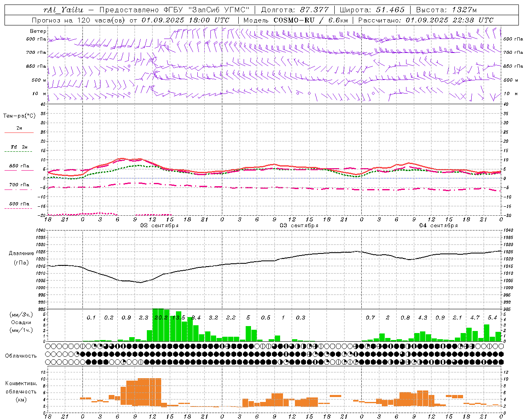The image size is (525, 420).
Task: Click the provider text ФГБУ "ЗапСиб УГМС"
Action: 206,10
